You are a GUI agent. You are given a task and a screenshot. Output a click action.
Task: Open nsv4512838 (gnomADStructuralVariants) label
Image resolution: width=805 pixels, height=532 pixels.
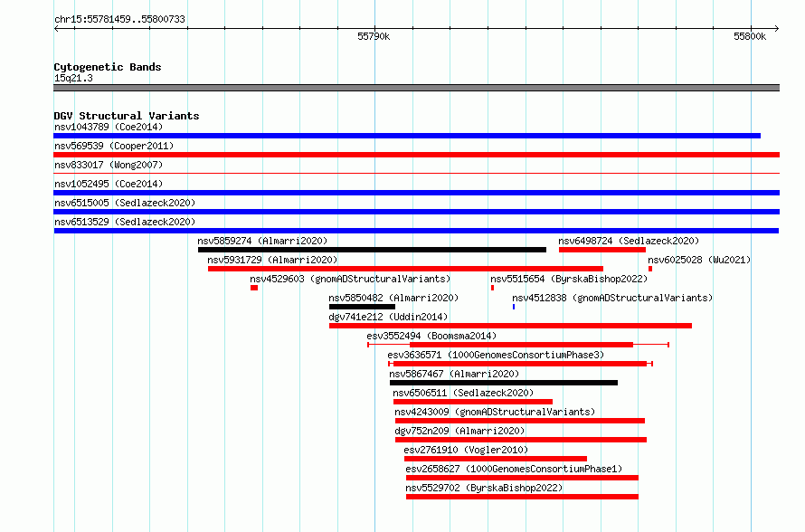[x=612, y=298]
